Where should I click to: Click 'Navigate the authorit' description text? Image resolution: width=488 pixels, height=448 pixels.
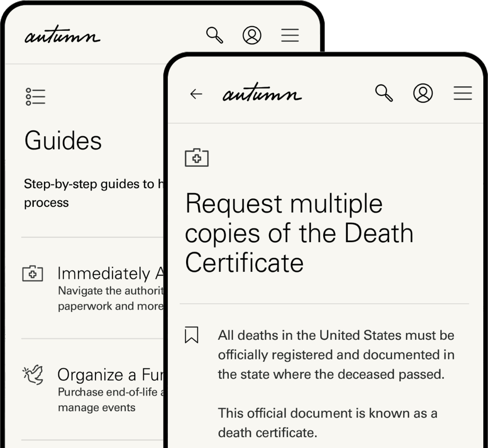[111, 291]
